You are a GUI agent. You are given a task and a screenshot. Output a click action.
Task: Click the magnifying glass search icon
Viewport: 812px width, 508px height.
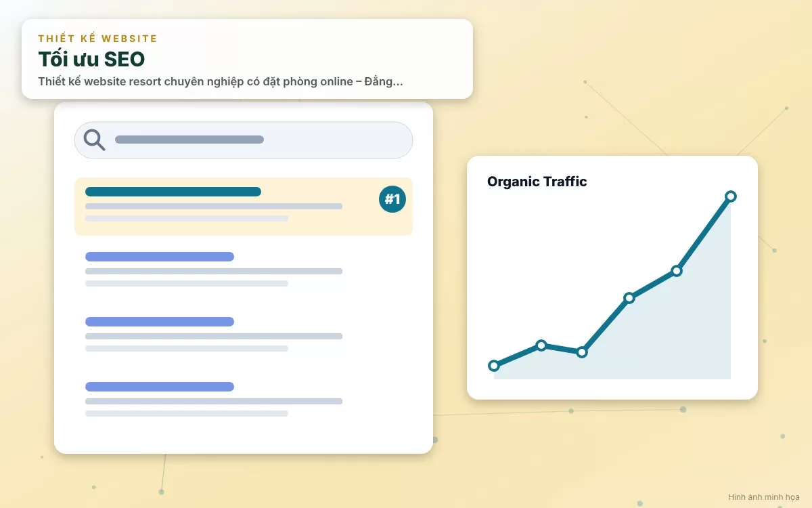(x=95, y=140)
